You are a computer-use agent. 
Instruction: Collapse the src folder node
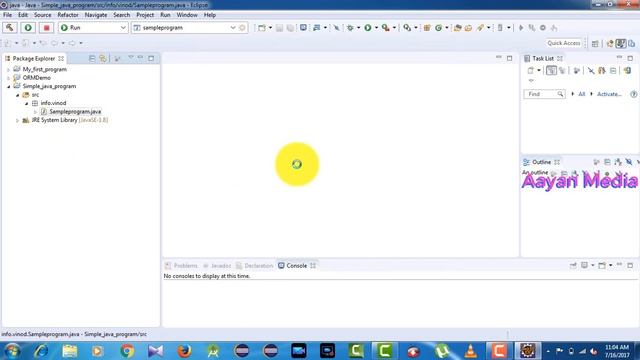[17, 95]
